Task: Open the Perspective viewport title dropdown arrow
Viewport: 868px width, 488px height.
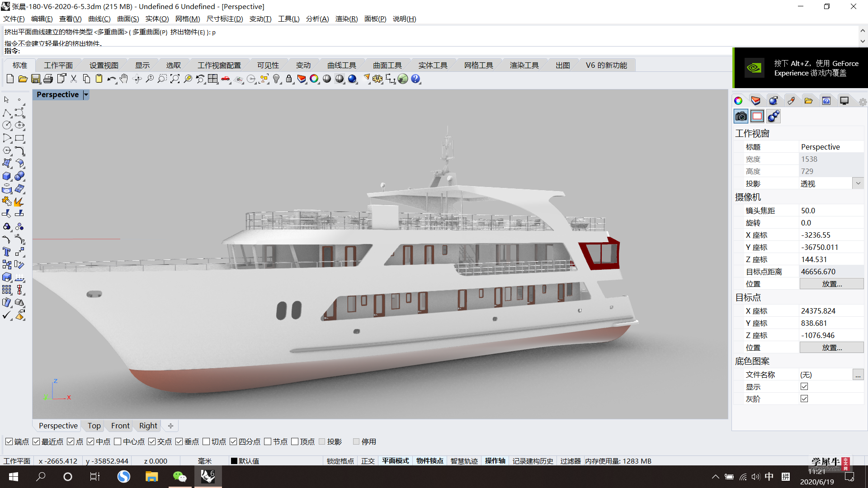Action: click(86, 94)
